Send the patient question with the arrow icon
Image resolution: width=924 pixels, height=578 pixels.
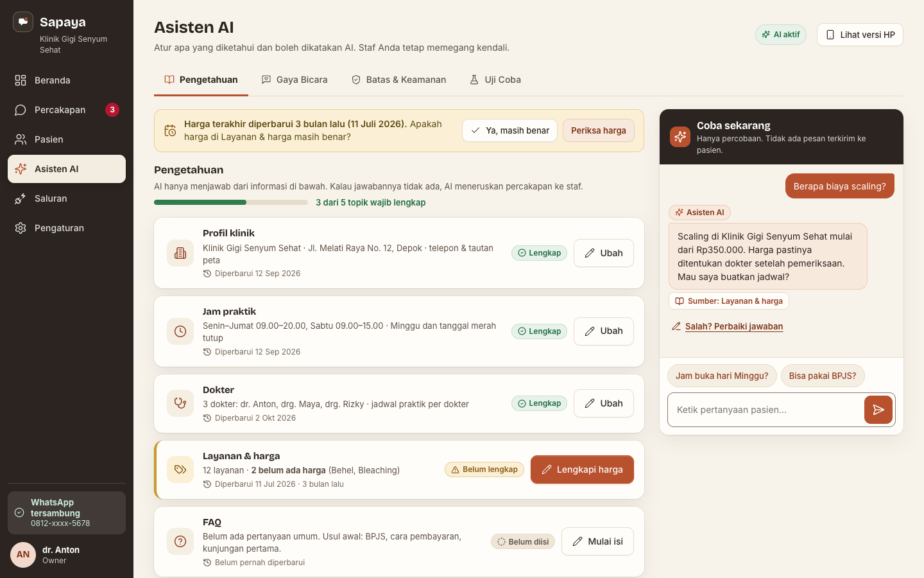pos(878,410)
